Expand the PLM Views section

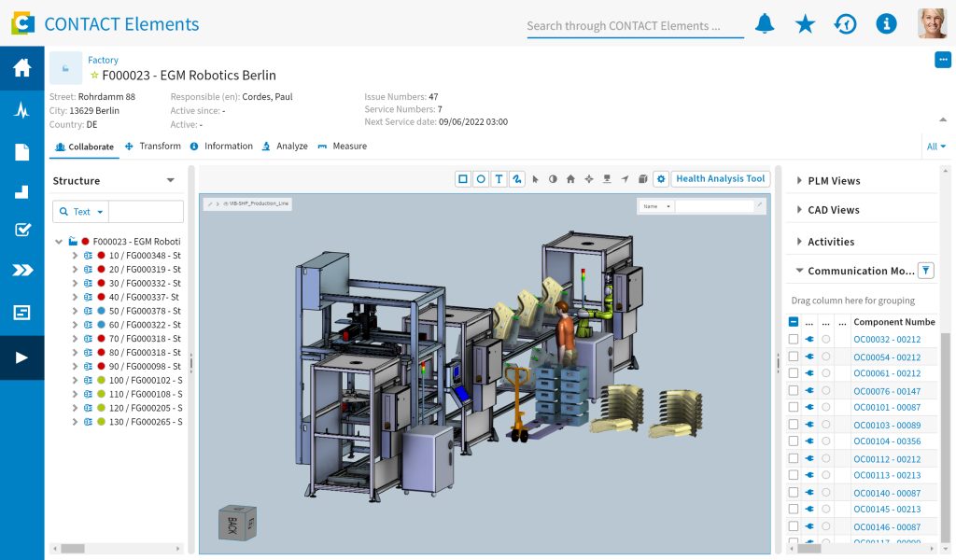[799, 181]
